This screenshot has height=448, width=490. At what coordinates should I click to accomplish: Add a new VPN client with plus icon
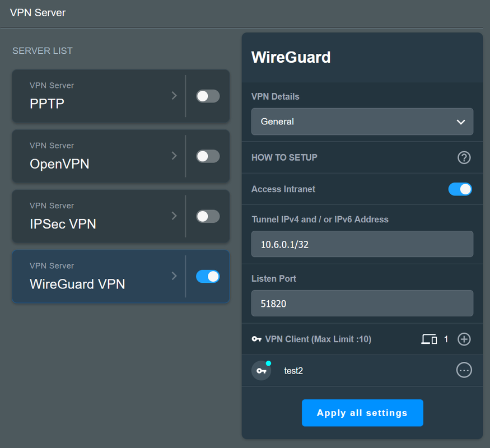click(464, 339)
